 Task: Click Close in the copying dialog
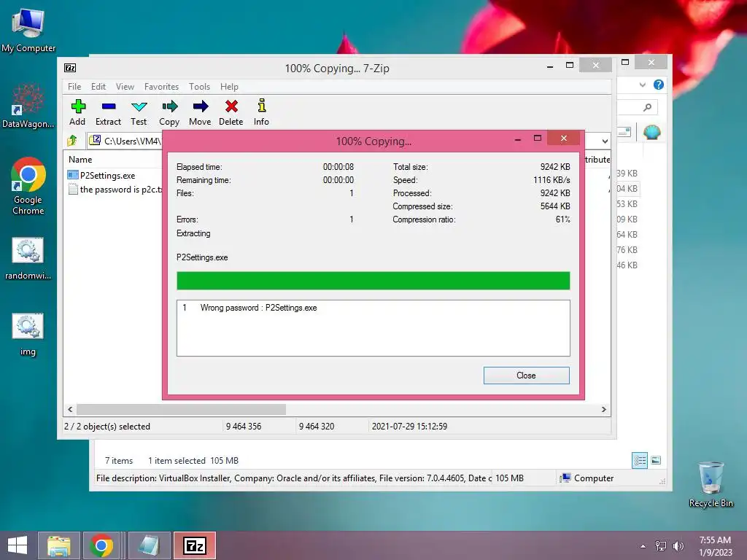pyautogui.click(x=527, y=376)
